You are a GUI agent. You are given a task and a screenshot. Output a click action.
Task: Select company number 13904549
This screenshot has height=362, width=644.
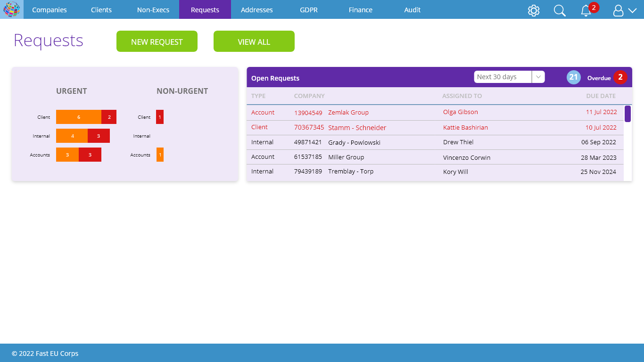(308, 113)
